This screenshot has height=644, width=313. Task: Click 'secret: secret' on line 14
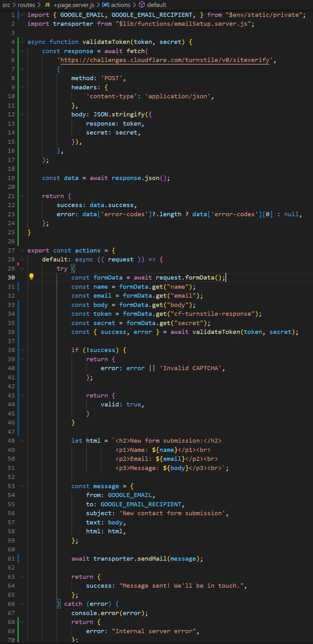pos(112,132)
